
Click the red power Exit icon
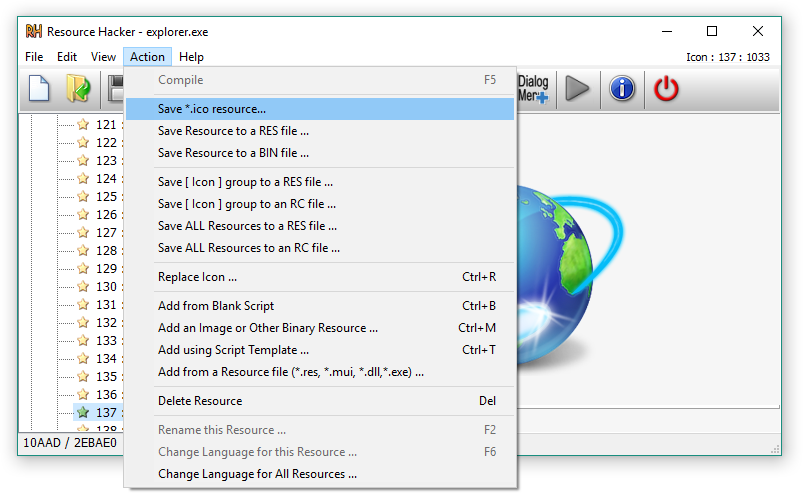[x=666, y=89]
